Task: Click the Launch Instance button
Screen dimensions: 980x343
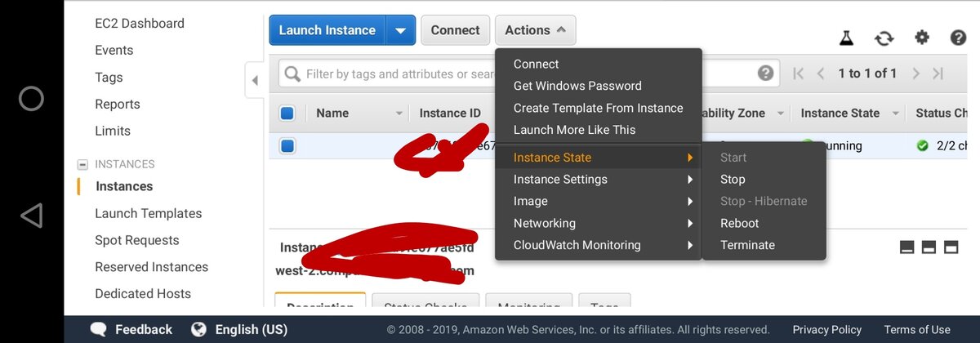Action: coord(327,30)
